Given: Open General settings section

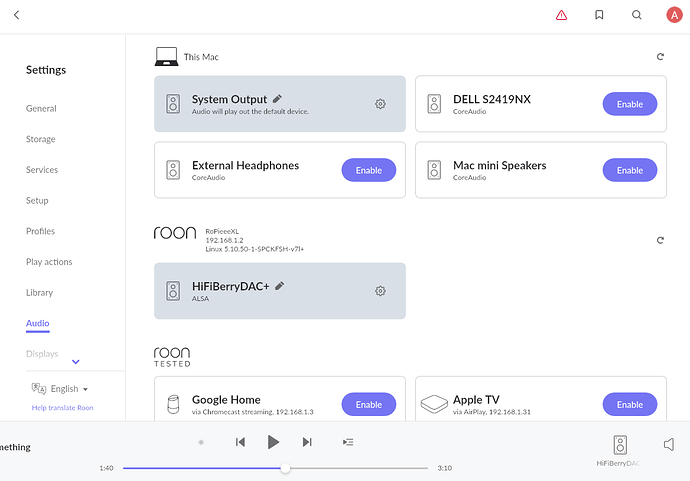Looking at the screenshot, I should point(41,108).
